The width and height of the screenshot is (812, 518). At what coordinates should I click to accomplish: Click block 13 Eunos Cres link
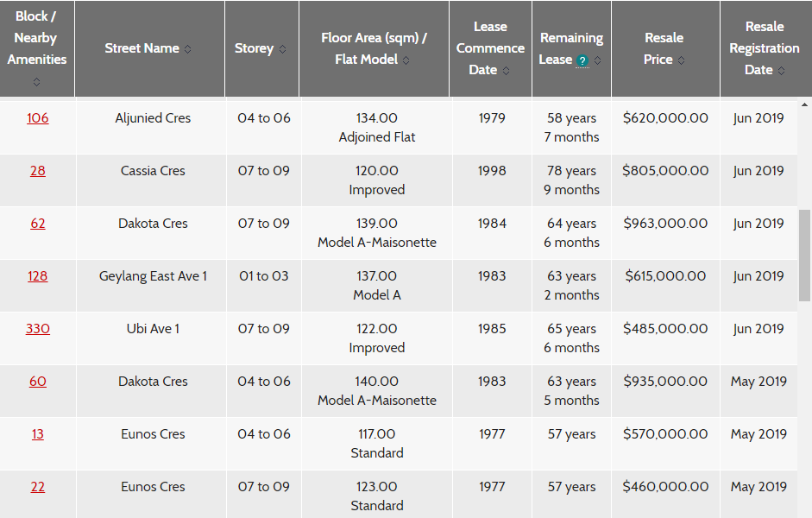tap(37, 434)
